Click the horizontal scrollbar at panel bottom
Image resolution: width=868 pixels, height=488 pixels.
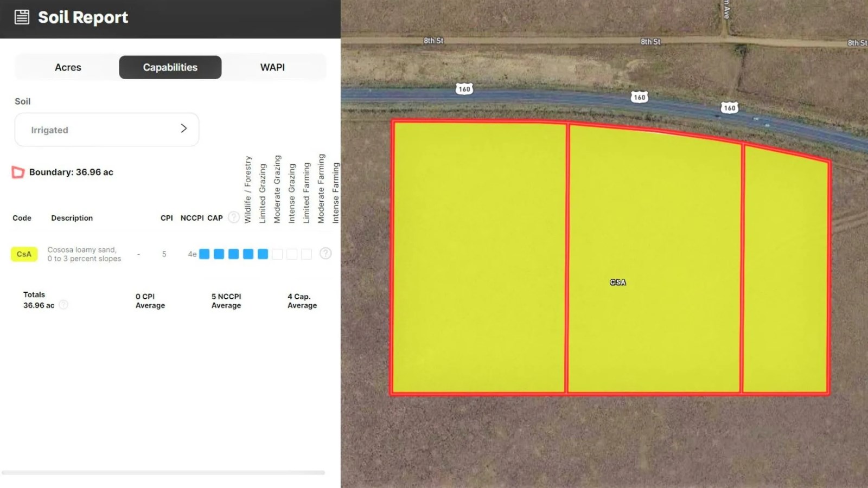[163, 473]
